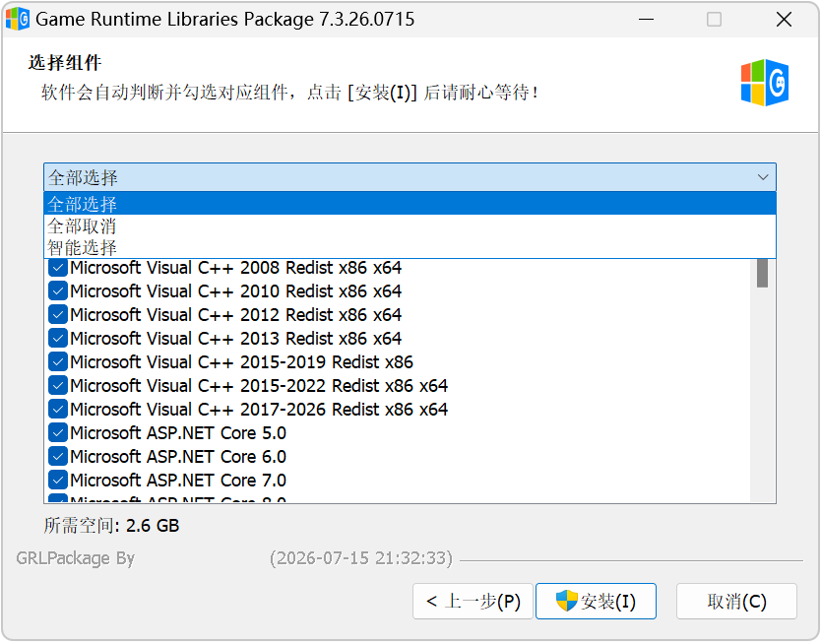Uncheck Visual C++ 2015-2019 Redist x86
Image resolution: width=821 pixels, height=644 pixels.
[58, 361]
